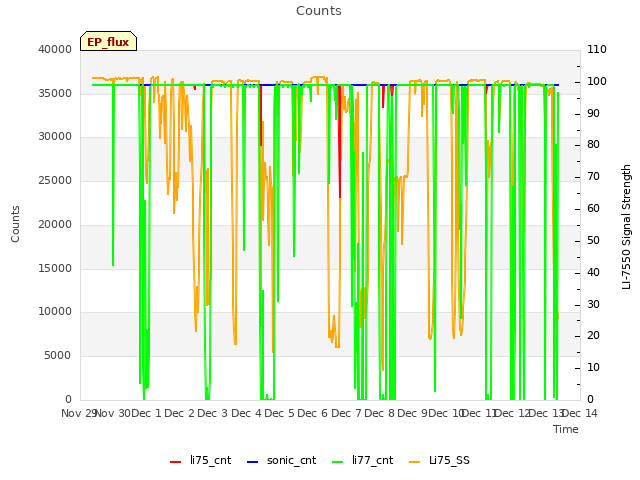
Task: Click the 90 tick on right axis
Action: coord(593,113)
